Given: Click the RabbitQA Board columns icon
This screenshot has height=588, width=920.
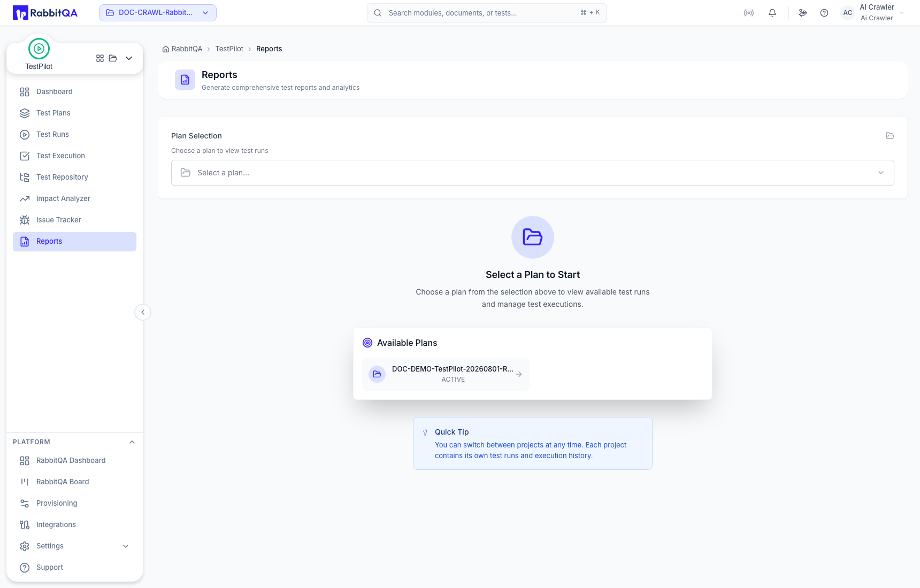Looking at the screenshot, I should tap(25, 482).
